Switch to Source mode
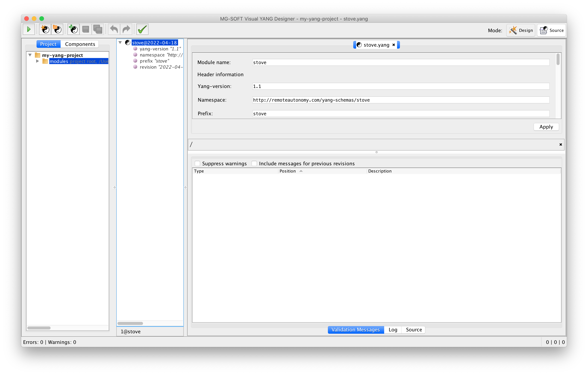Viewport: 588px width, 375px height. [x=551, y=30]
